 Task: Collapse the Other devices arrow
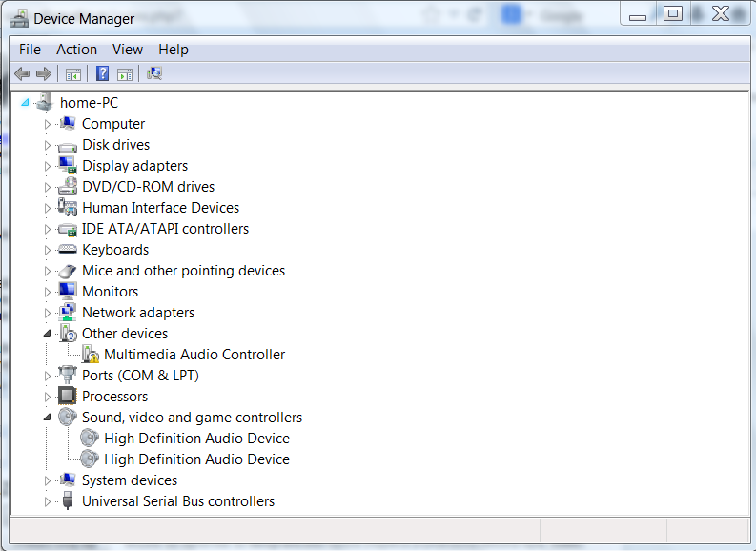tap(48, 333)
